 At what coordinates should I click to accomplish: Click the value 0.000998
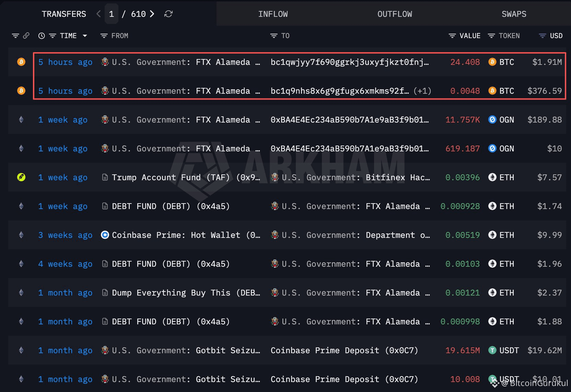[460, 322]
